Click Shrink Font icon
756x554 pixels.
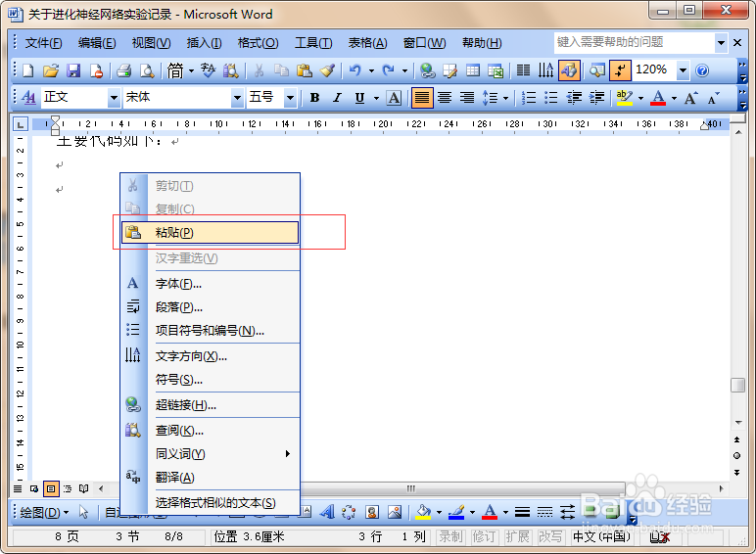click(713, 98)
